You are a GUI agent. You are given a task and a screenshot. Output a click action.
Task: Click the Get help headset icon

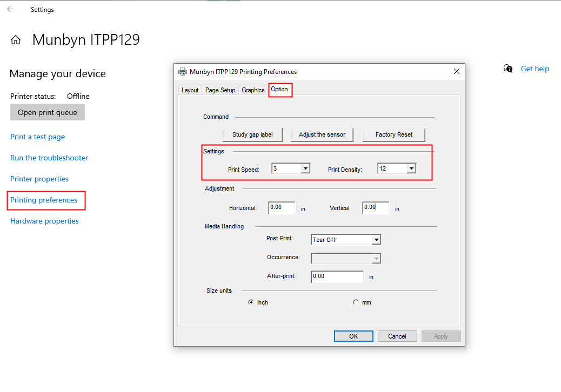coord(508,69)
